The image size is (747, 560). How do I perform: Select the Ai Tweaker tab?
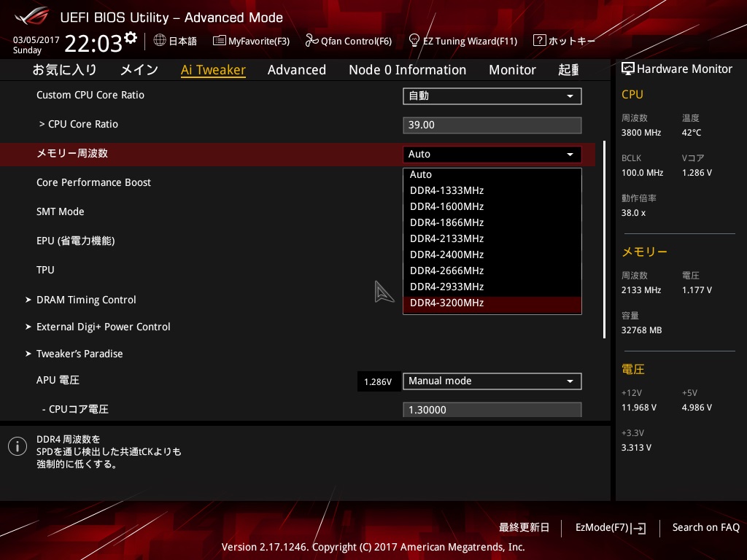point(213,70)
